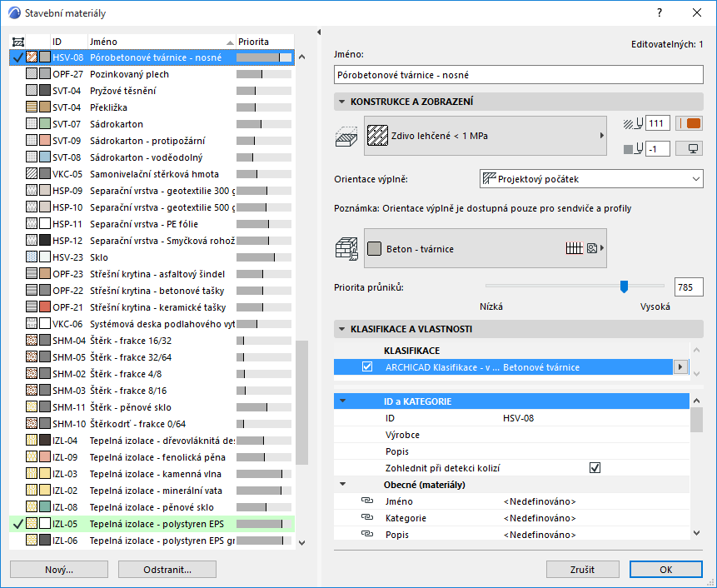Image resolution: width=717 pixels, height=588 pixels.
Task: Click the surface color icon of Sádrokarton - voděodolný
Action: pos(45,157)
